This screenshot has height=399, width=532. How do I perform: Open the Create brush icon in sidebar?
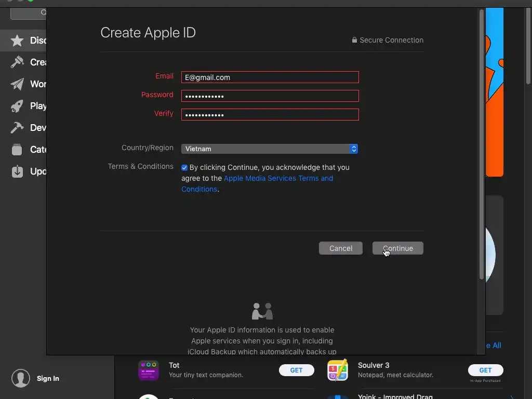click(x=17, y=62)
